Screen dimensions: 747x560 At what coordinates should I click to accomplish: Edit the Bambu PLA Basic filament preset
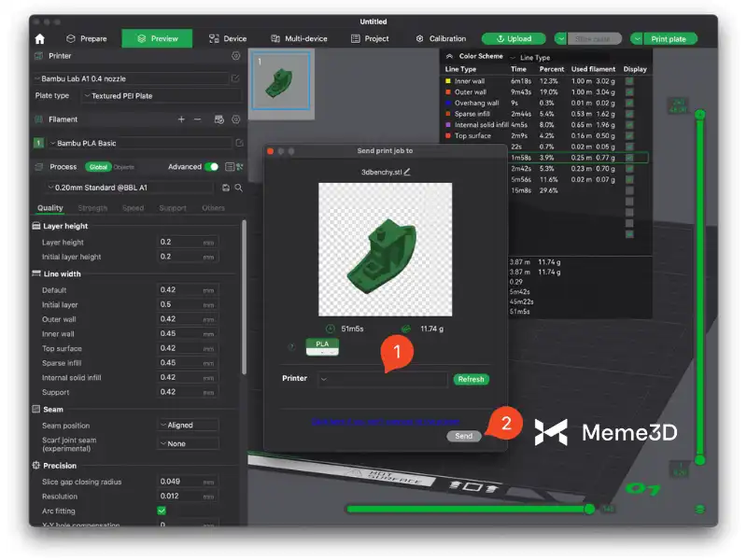pos(239,143)
